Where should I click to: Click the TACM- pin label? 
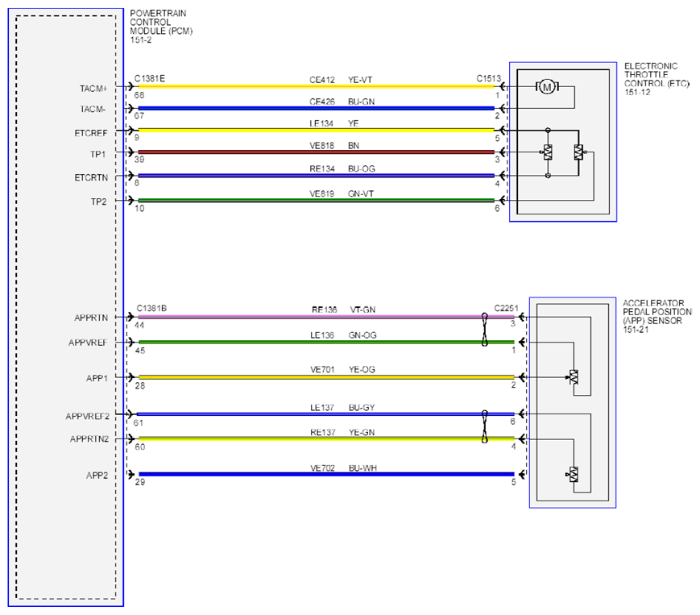coord(93,109)
